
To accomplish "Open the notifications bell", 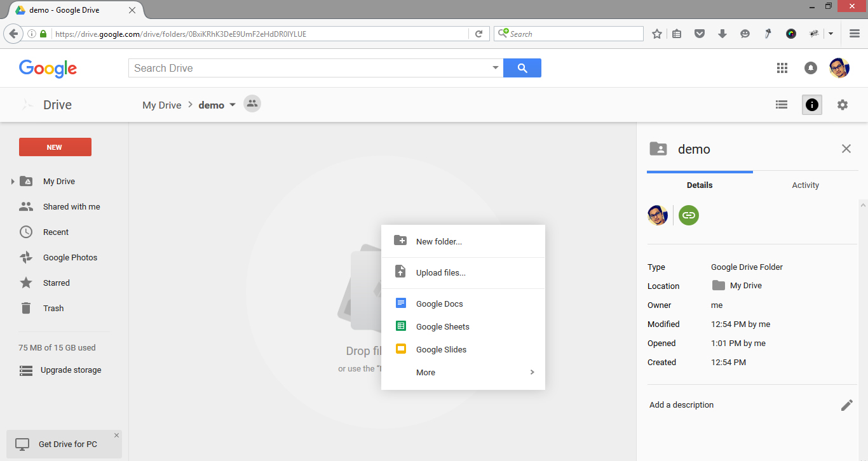I will click(811, 68).
